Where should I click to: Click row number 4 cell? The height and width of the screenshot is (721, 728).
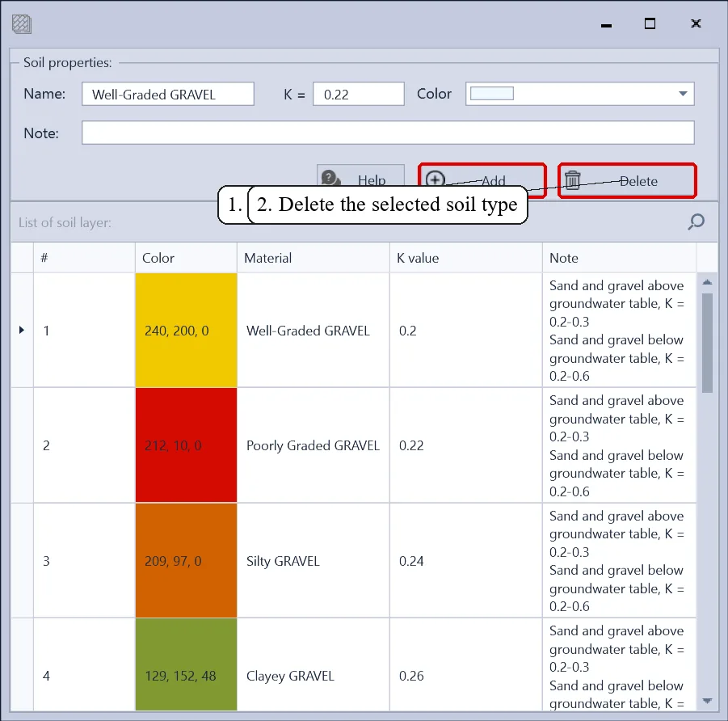pyautogui.click(x=85, y=664)
